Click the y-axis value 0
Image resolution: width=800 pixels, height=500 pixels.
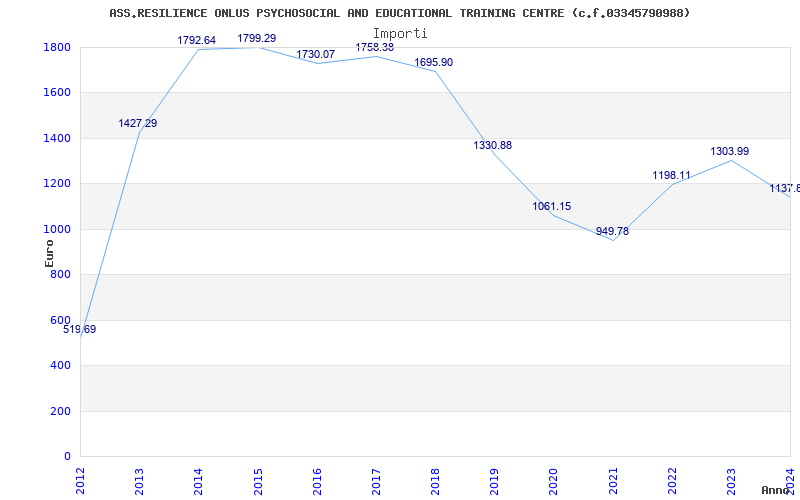click(x=68, y=457)
